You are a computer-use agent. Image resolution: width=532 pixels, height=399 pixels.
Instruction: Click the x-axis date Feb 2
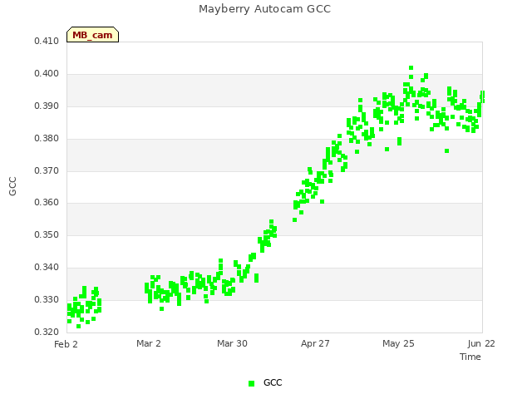click(x=66, y=344)
